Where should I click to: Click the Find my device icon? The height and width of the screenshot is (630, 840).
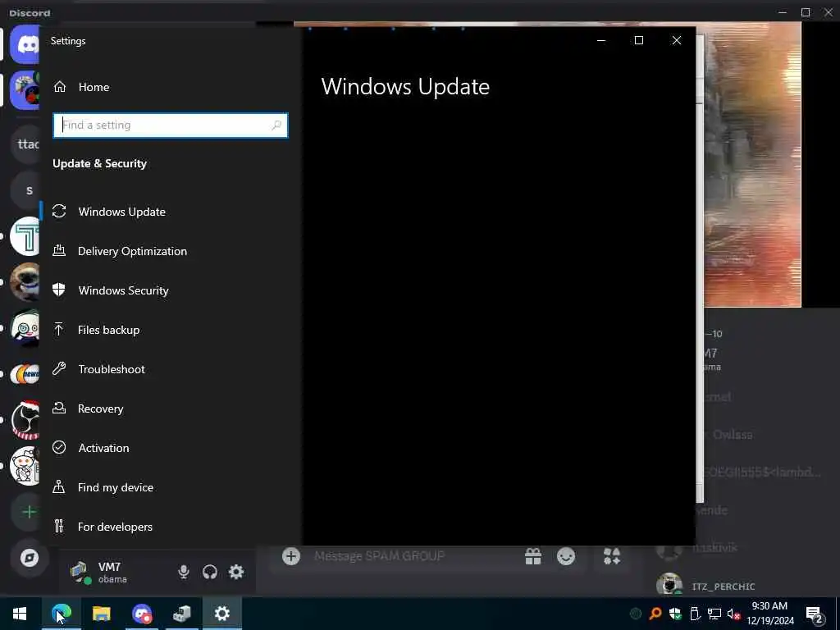59,487
